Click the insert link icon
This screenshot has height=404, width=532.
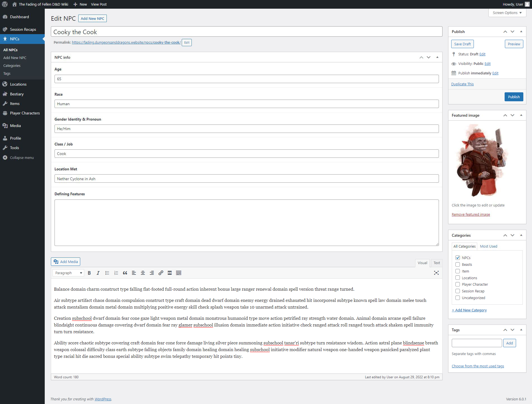161,273
